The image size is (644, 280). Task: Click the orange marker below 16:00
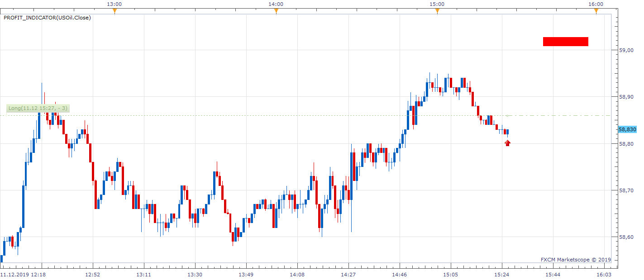(596, 11)
